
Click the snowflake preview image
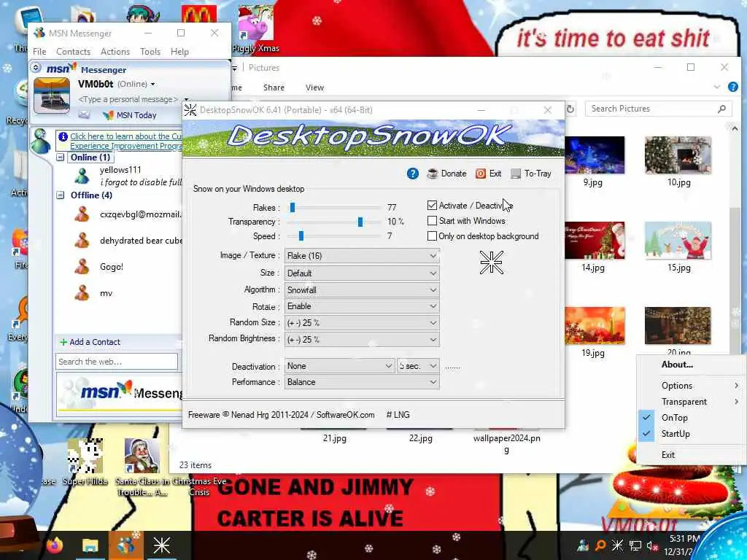click(491, 262)
